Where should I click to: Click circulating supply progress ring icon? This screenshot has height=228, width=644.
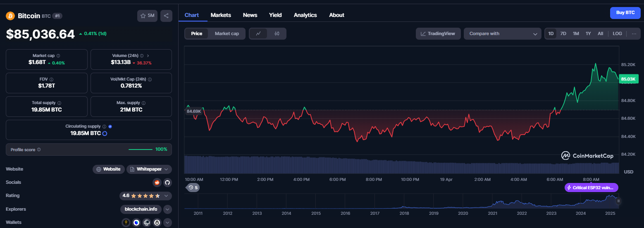(105, 133)
